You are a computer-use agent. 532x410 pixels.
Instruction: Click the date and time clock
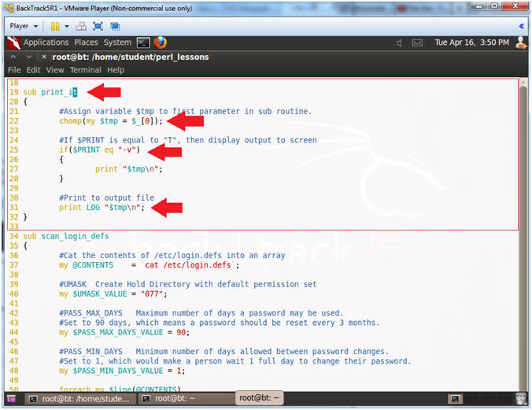click(x=472, y=42)
